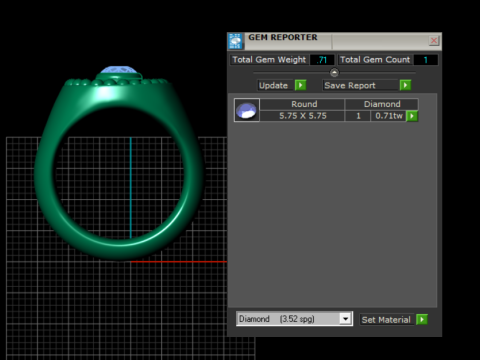Click the Update button label

coord(274,85)
